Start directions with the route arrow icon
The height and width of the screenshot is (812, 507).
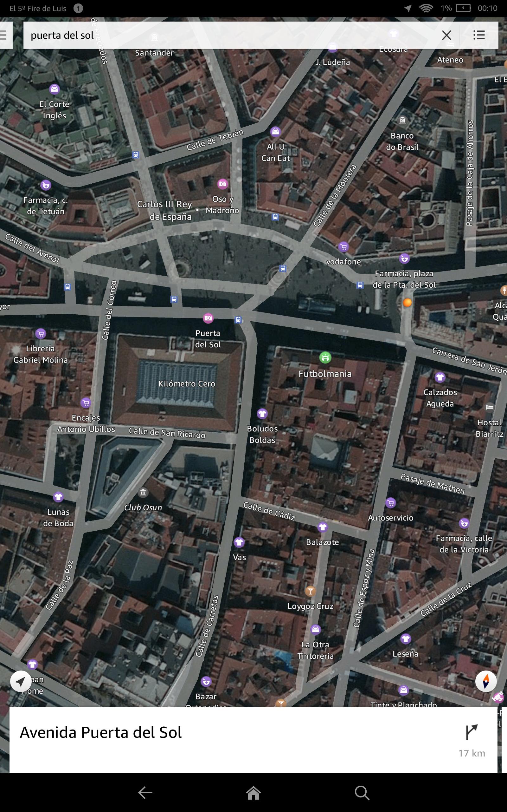click(x=471, y=732)
